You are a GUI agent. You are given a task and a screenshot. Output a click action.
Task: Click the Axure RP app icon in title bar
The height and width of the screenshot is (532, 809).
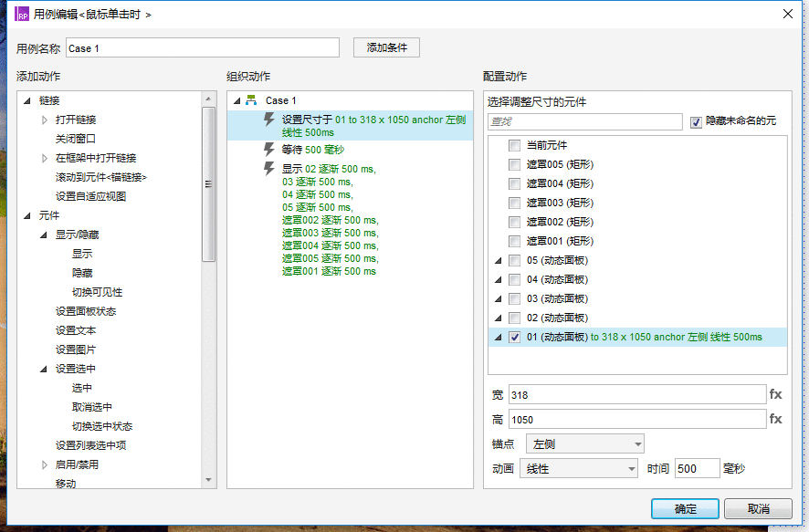[22, 14]
